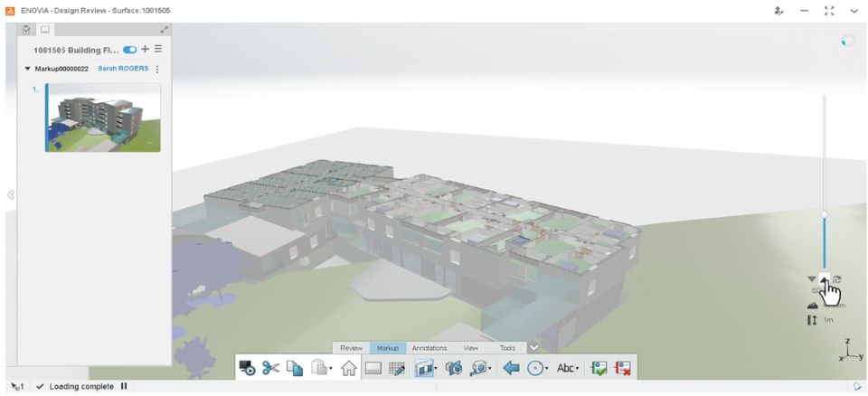Click the ENOVIA app logo icon
This screenshot has height=396, width=868.
coord(10,11)
